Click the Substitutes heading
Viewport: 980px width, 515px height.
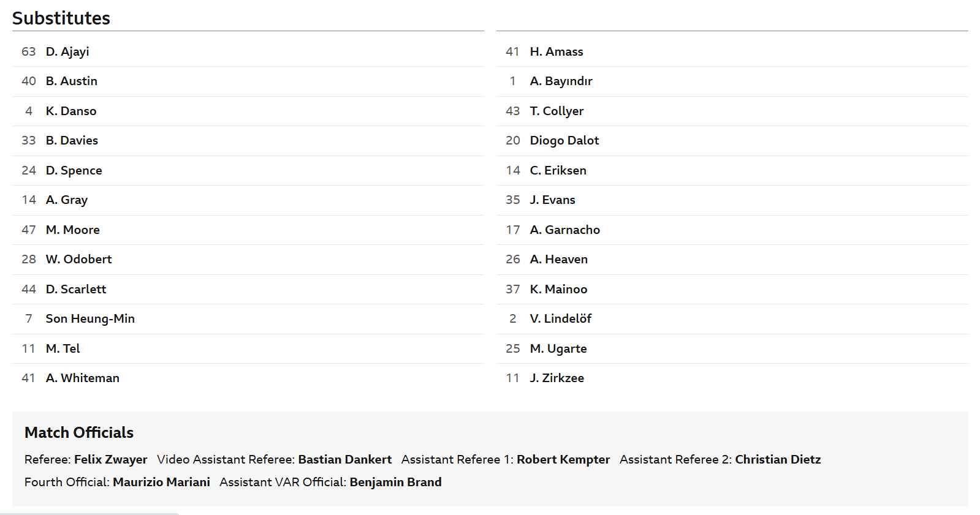coord(61,18)
